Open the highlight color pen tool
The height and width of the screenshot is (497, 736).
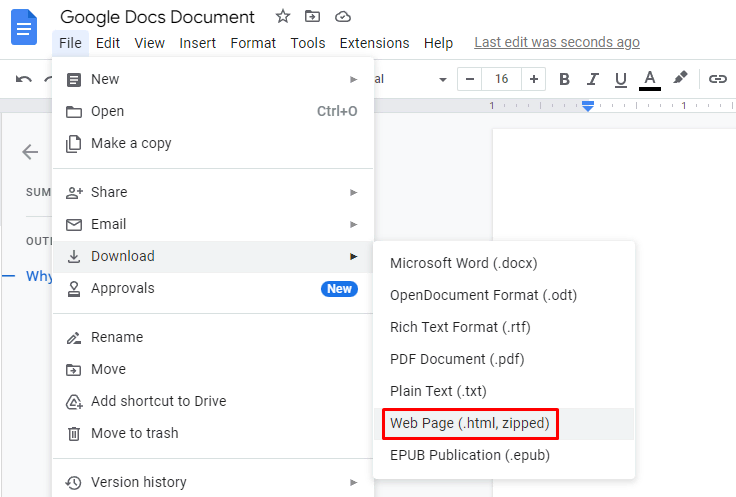click(x=680, y=78)
